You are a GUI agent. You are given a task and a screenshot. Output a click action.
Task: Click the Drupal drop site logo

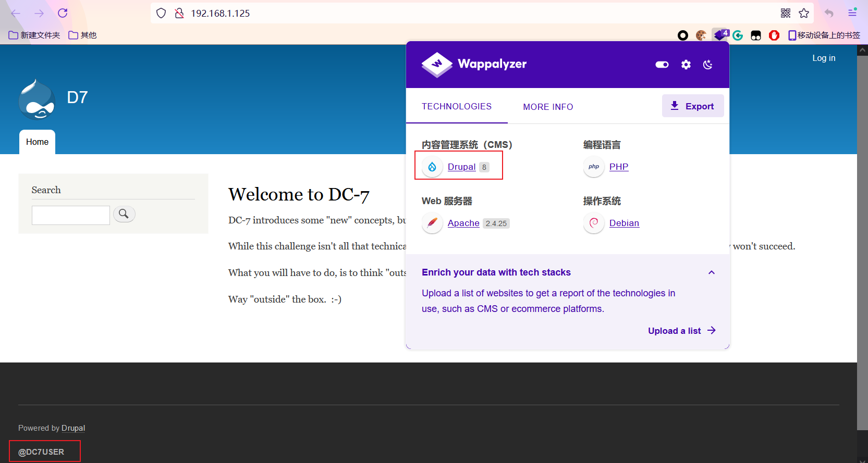37,99
